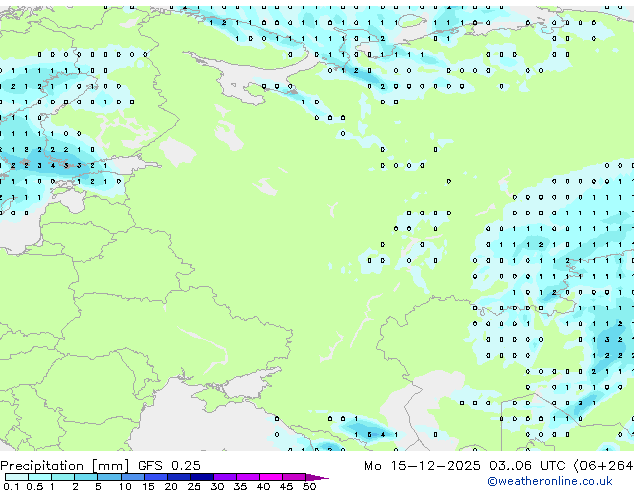Image resolution: width=634 pixels, height=490 pixels.
Task: Click the legend label '45'
Action: [x=286, y=486]
